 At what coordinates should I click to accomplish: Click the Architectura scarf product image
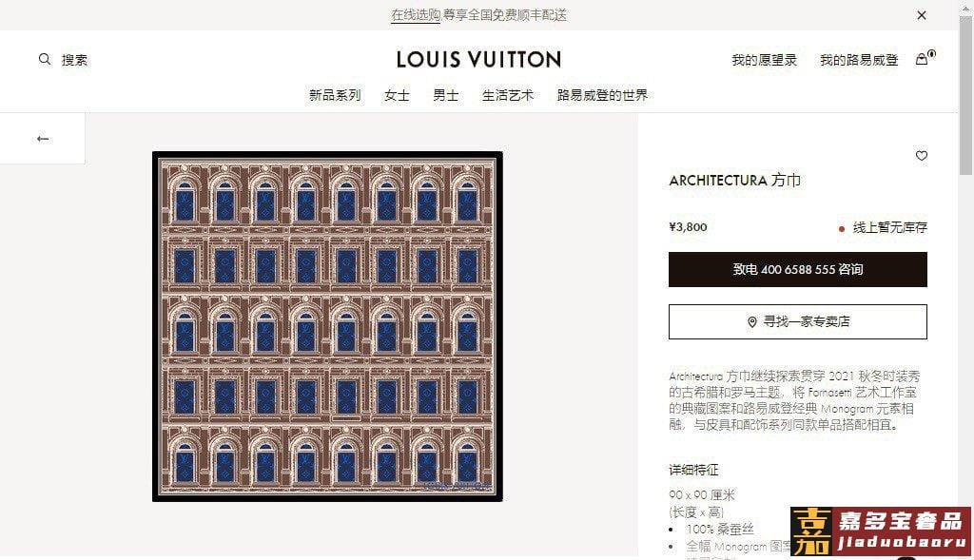(327, 326)
